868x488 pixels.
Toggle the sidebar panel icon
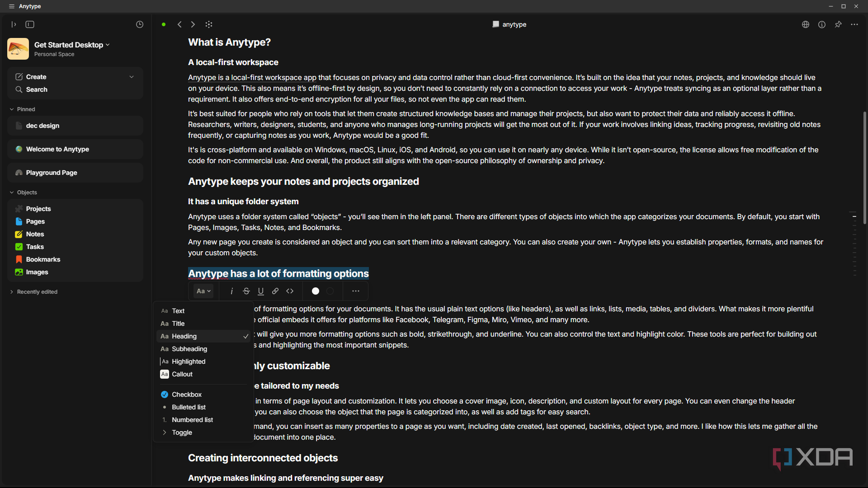click(x=30, y=24)
